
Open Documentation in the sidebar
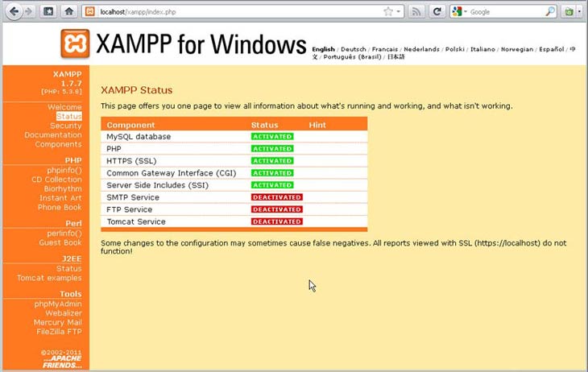(53, 135)
